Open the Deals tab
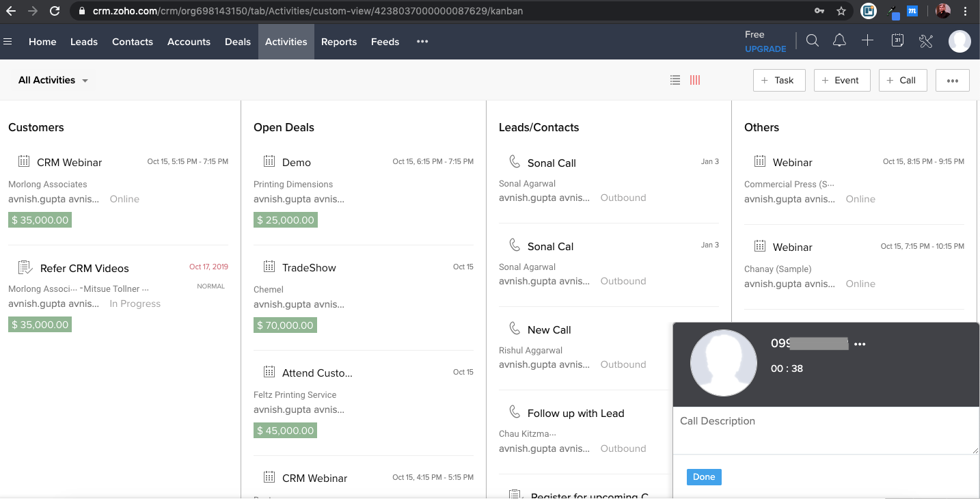Viewport: 980px width, 499px height. pyautogui.click(x=238, y=42)
